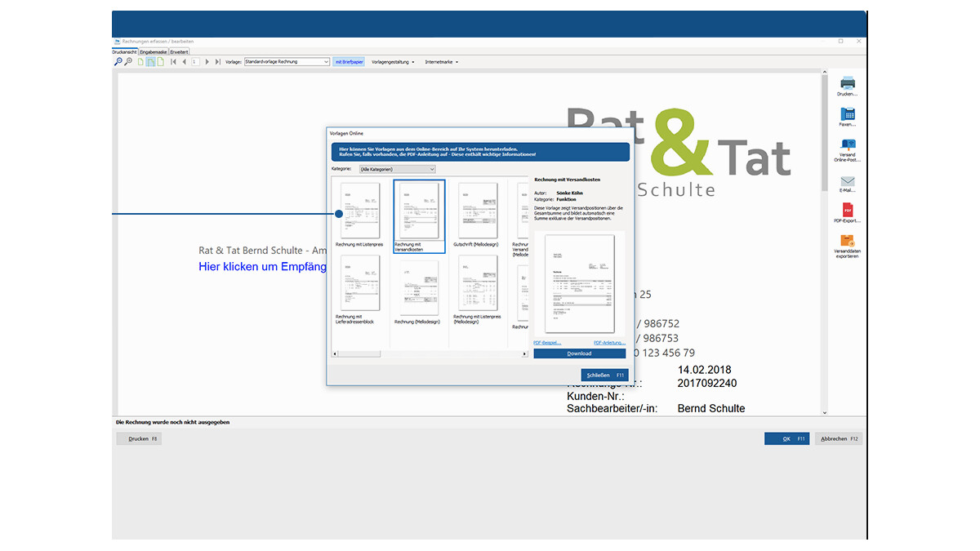Viewport: 980px width, 551px height.
Task: Click the Schließen F11 button
Action: [605, 374]
